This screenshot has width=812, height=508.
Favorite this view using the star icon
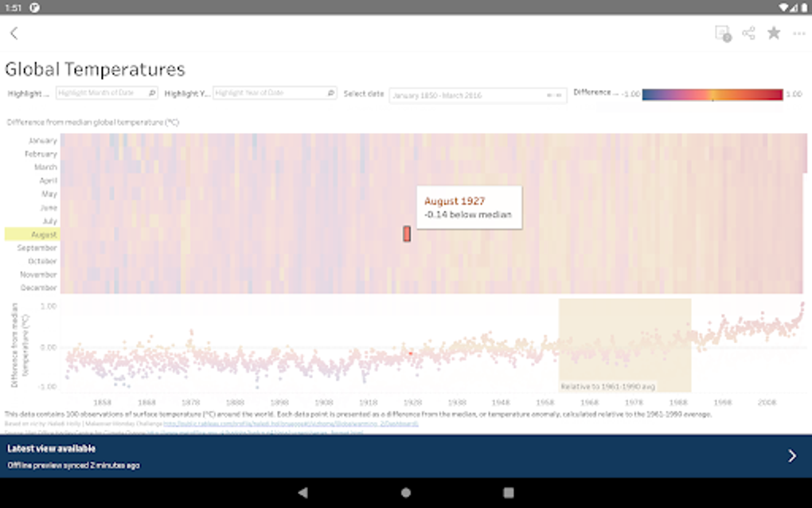(x=773, y=33)
